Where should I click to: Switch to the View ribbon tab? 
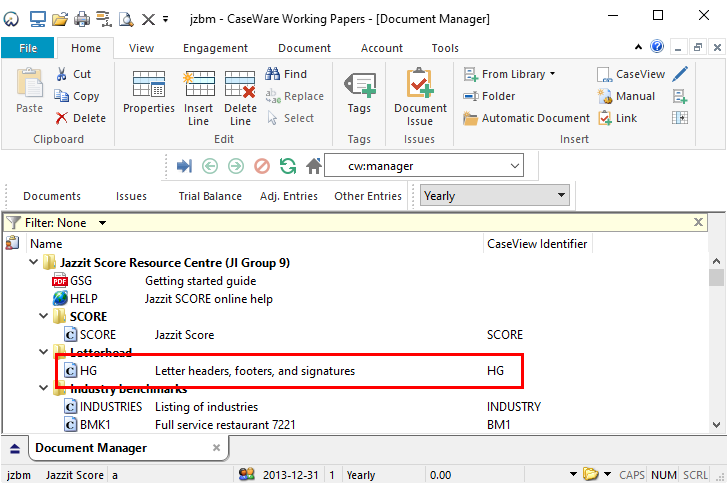click(141, 48)
